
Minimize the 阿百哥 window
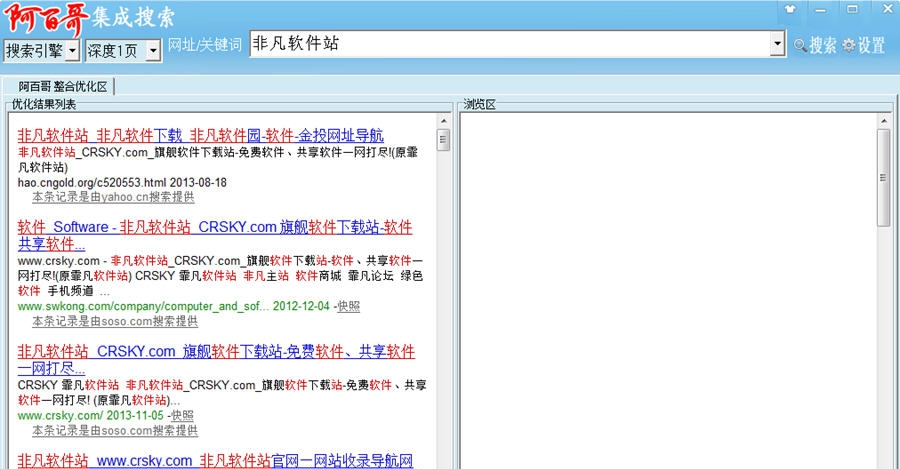coord(821,9)
